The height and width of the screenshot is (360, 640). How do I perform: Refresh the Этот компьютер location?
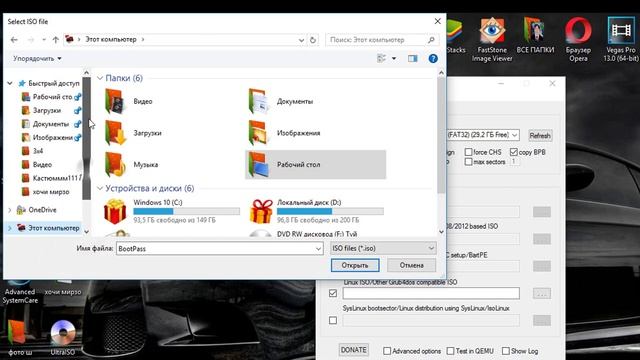313,40
